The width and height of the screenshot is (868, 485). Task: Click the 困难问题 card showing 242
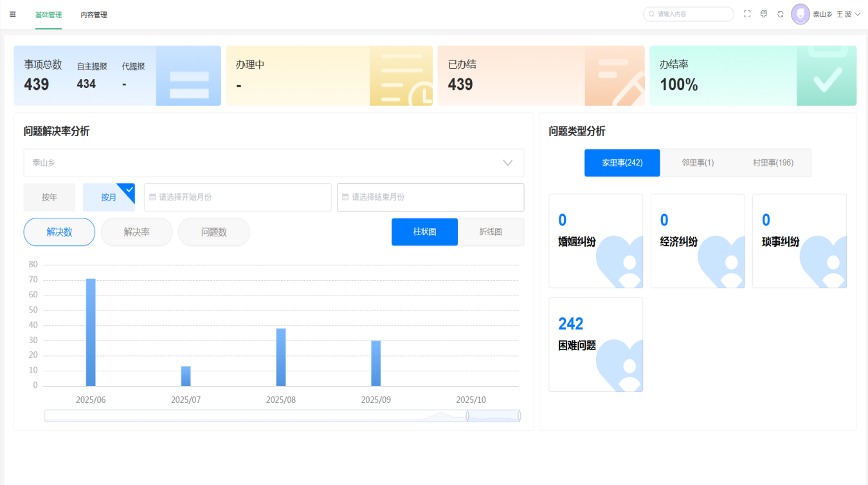(x=595, y=344)
